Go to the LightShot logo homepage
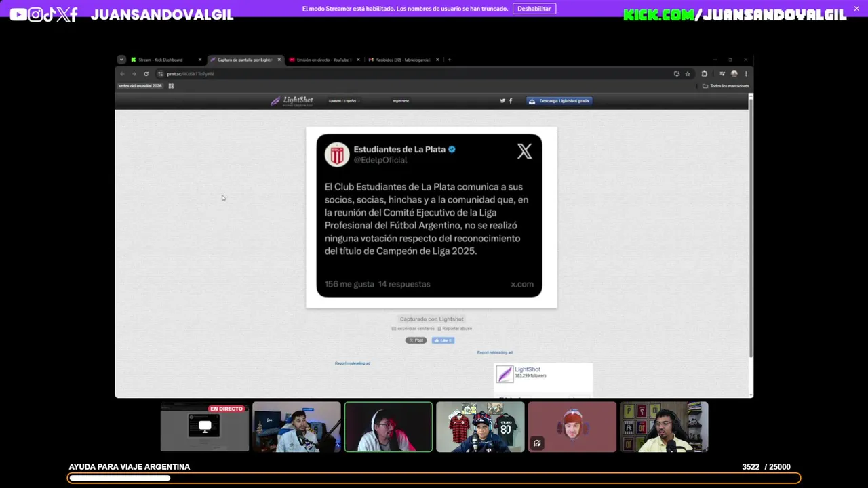This screenshot has width=868, height=488. click(x=292, y=101)
